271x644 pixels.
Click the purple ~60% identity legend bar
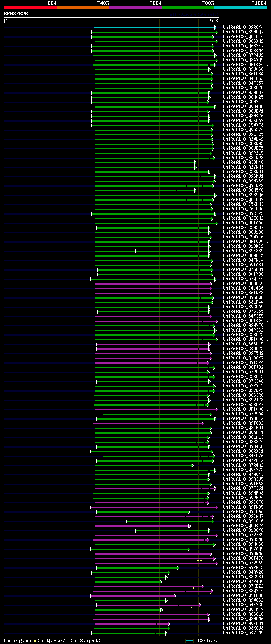coord(135,8)
